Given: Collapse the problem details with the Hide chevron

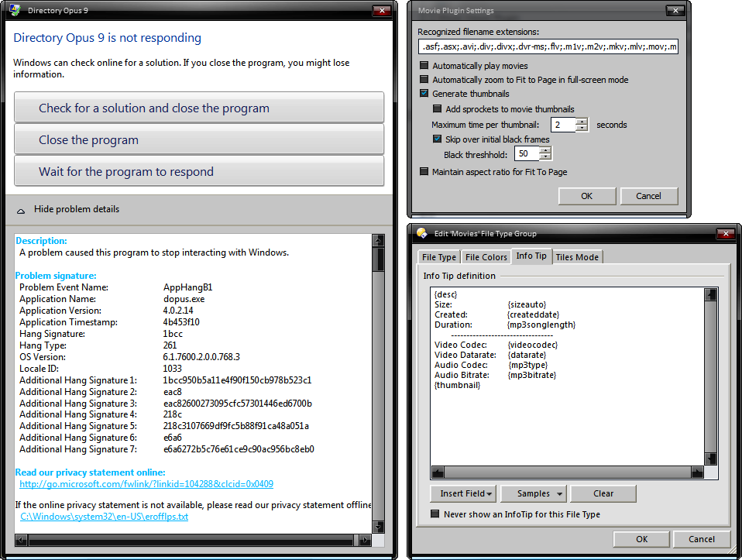Looking at the screenshot, I should point(21,210).
